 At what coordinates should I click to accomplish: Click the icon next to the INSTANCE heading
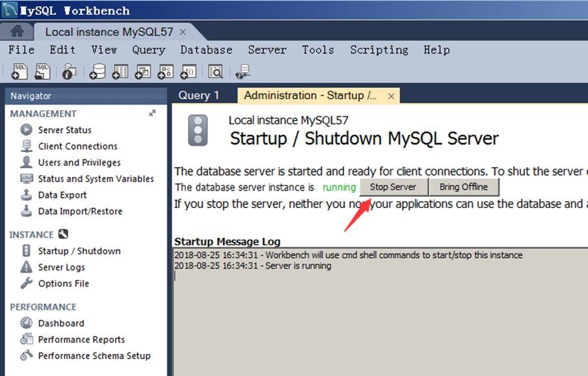(x=63, y=234)
